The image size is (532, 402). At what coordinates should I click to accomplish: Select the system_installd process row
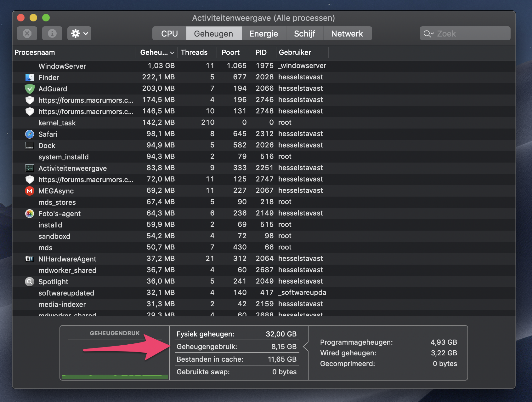[x=264, y=157]
